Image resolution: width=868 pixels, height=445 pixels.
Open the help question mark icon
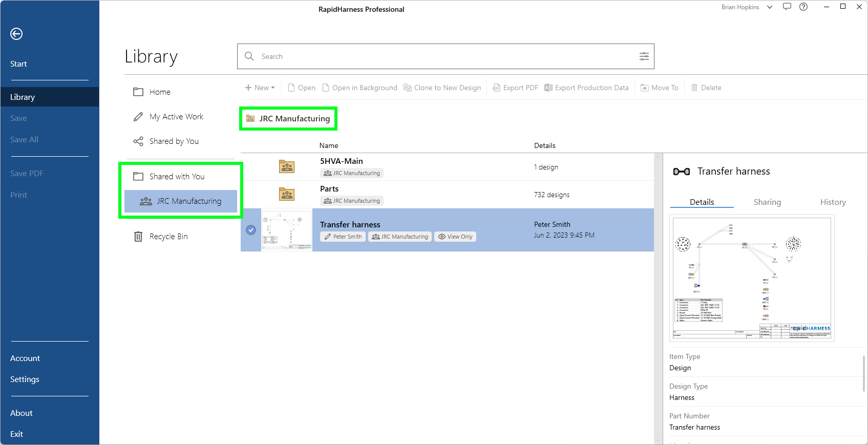(803, 7)
